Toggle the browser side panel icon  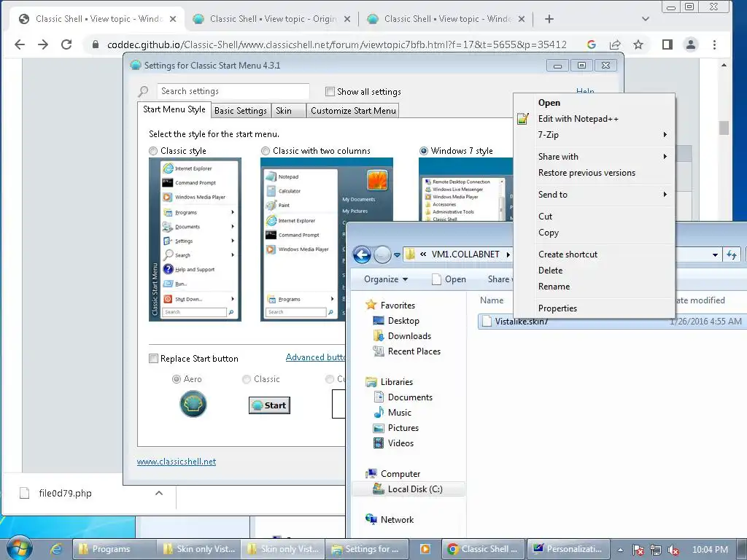[667, 44]
